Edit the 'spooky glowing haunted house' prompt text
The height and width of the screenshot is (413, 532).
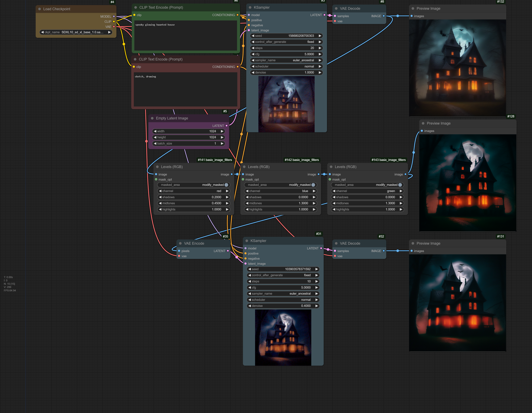pos(186,36)
